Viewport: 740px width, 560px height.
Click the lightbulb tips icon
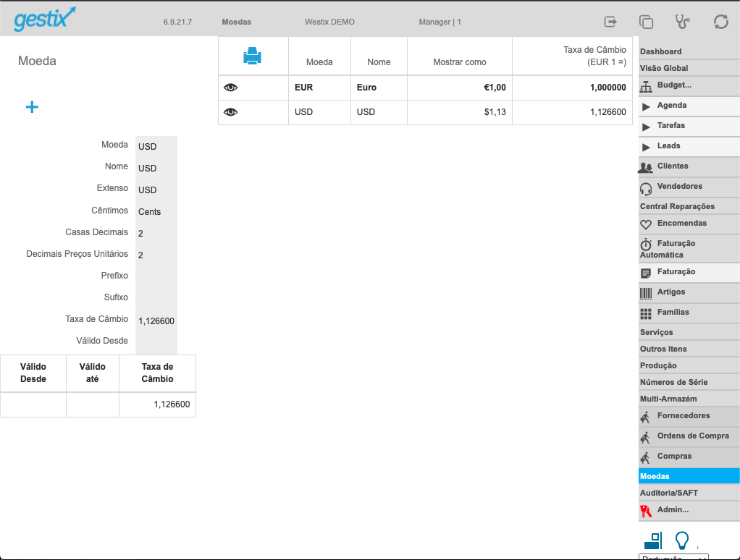coord(682,540)
